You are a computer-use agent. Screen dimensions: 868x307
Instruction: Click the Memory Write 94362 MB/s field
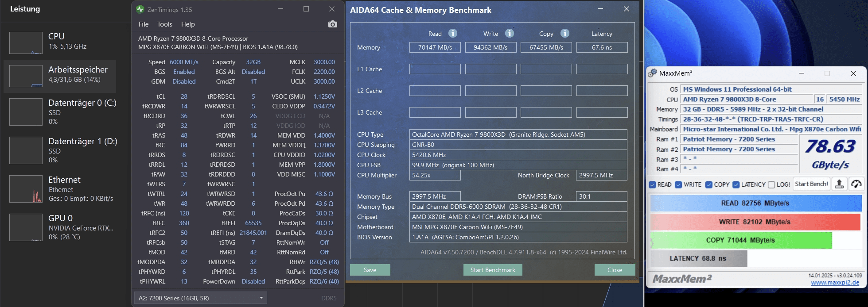click(490, 47)
